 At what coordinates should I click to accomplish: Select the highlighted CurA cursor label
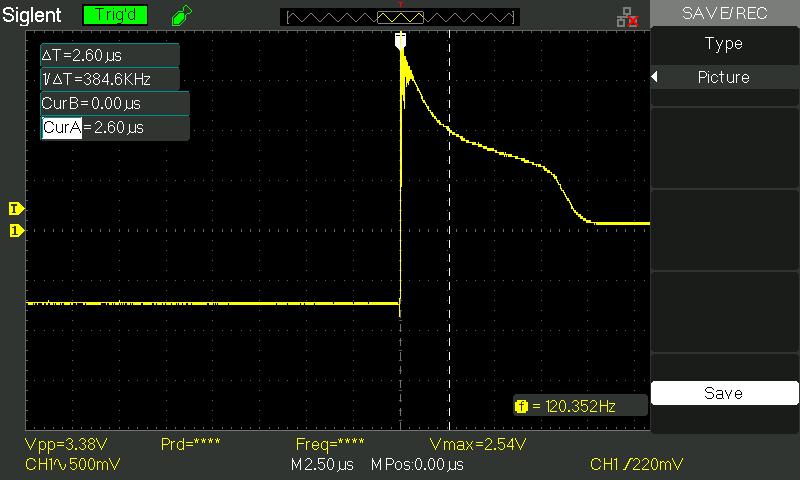[62, 128]
